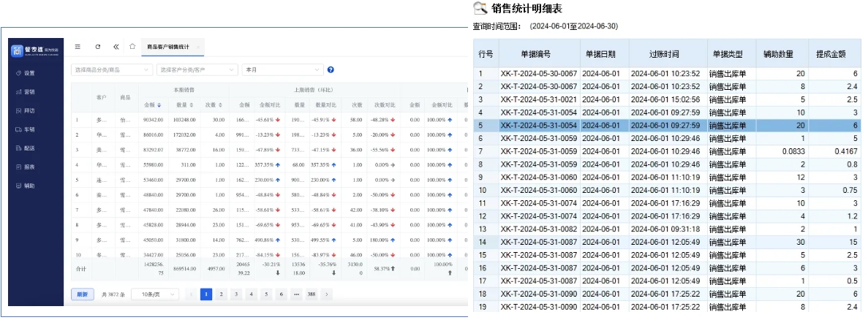
Task: Click the double left chevron icon
Action: 116,46
